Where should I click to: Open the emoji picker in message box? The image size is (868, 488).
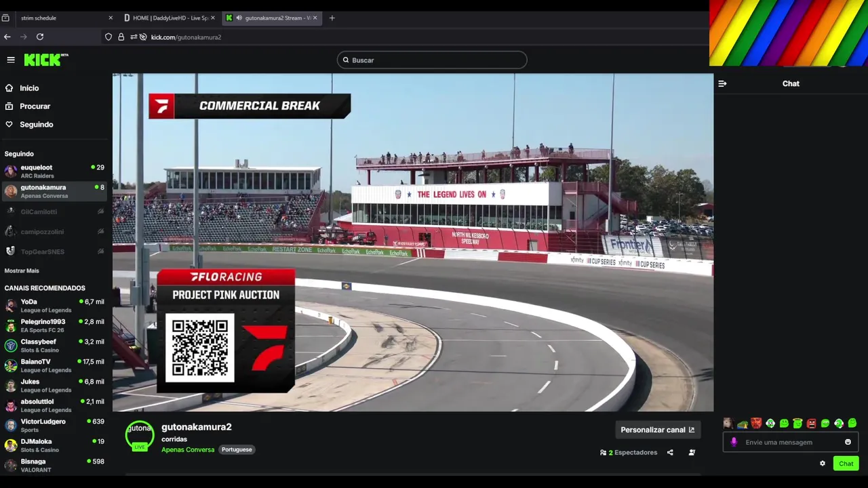tap(848, 442)
